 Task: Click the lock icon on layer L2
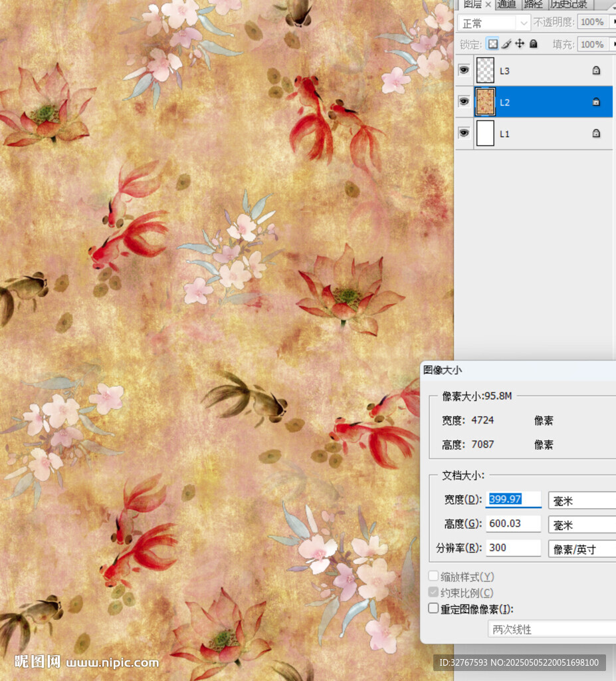[x=596, y=102]
